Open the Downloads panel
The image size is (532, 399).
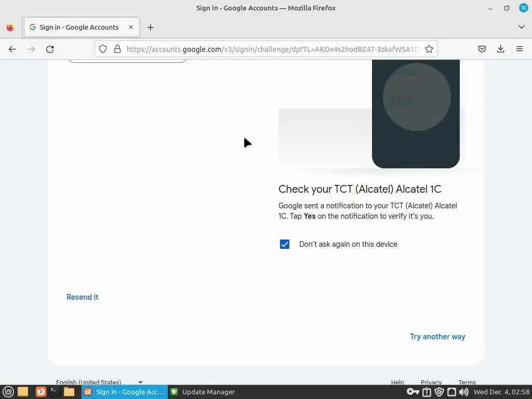pyautogui.click(x=500, y=49)
